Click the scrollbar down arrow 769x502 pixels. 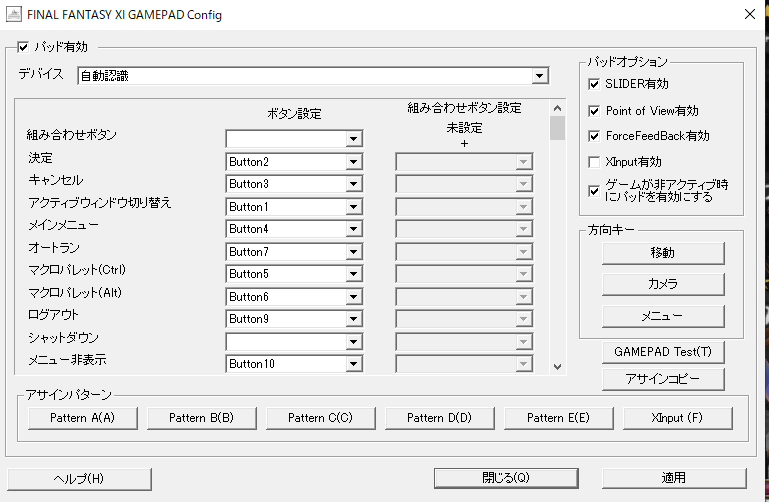point(558,367)
